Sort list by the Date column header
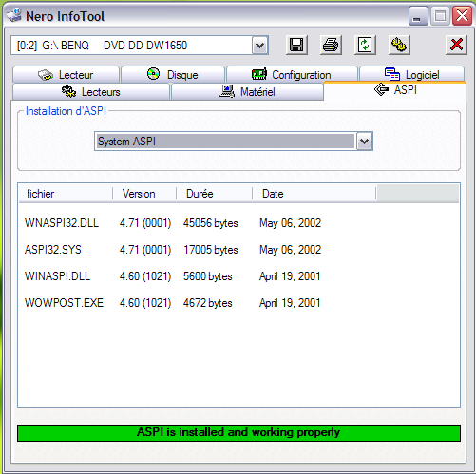The image size is (476, 474). [x=314, y=194]
